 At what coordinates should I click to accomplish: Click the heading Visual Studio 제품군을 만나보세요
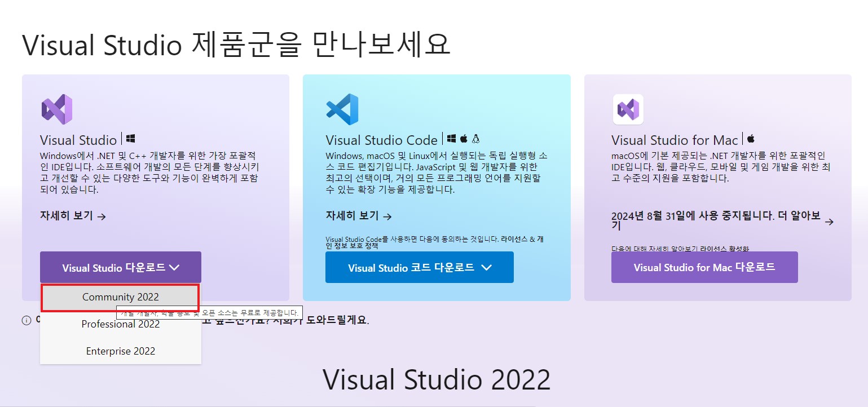coord(236,45)
